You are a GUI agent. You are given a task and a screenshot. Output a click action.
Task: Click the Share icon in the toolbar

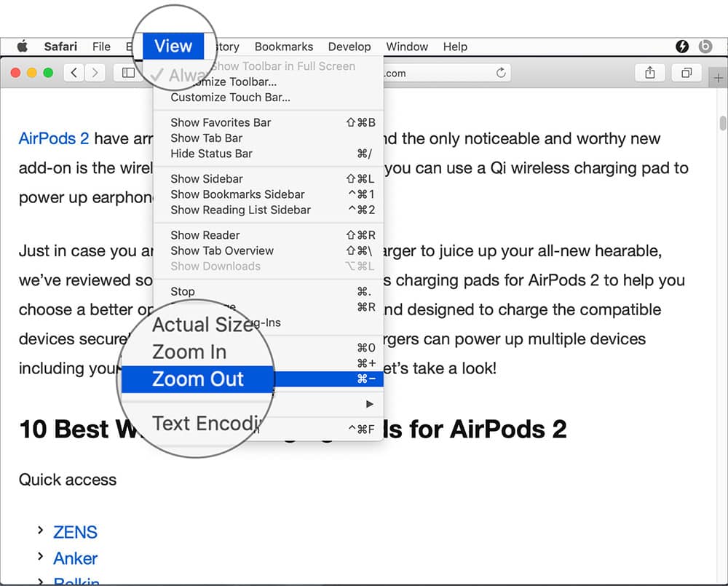649,73
